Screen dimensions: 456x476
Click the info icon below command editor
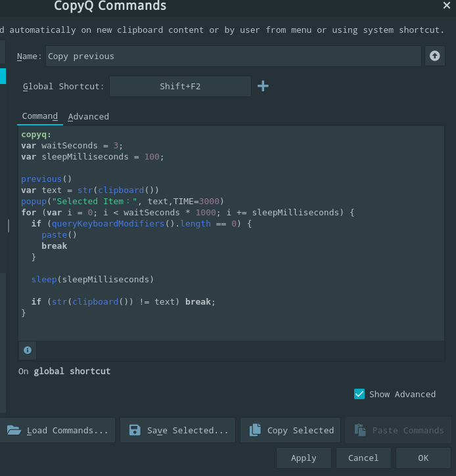point(28,351)
